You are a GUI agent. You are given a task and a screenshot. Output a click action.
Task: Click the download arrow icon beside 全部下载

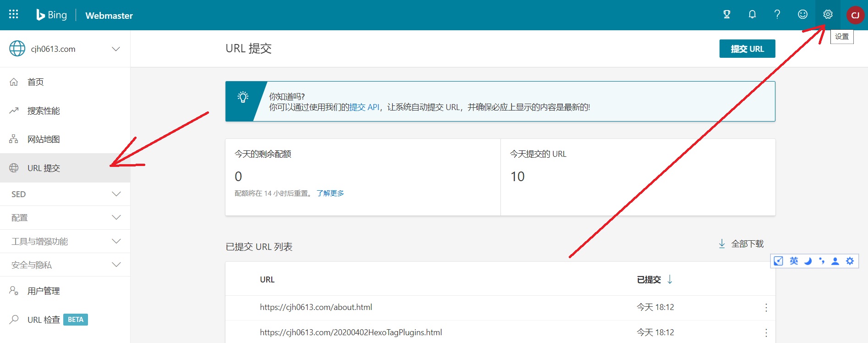point(722,243)
